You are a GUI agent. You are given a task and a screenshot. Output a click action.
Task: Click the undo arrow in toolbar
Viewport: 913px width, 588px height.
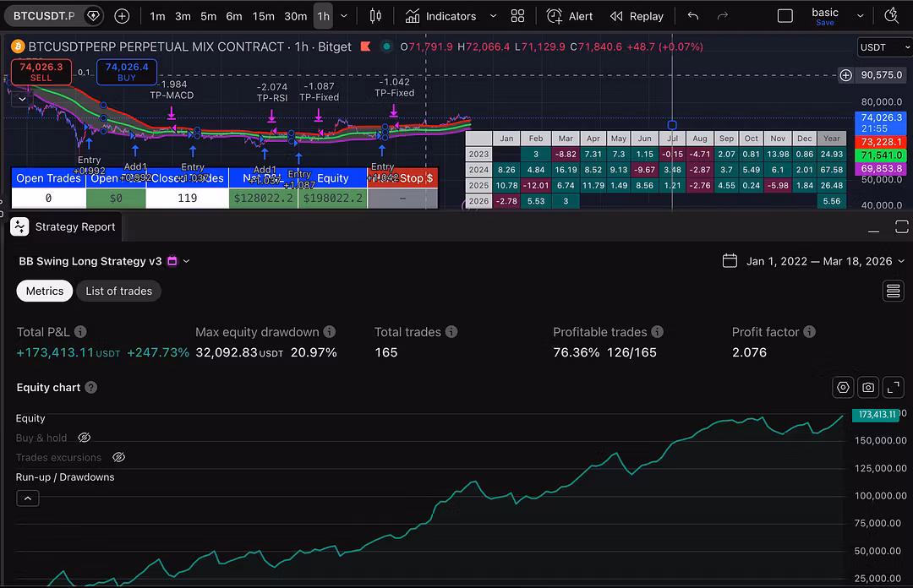[x=693, y=16]
